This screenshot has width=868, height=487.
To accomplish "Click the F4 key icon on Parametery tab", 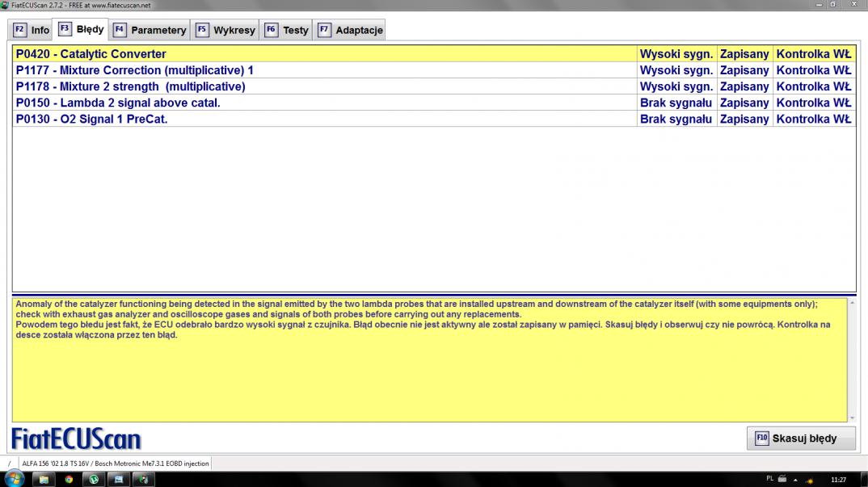I will [x=119, y=30].
